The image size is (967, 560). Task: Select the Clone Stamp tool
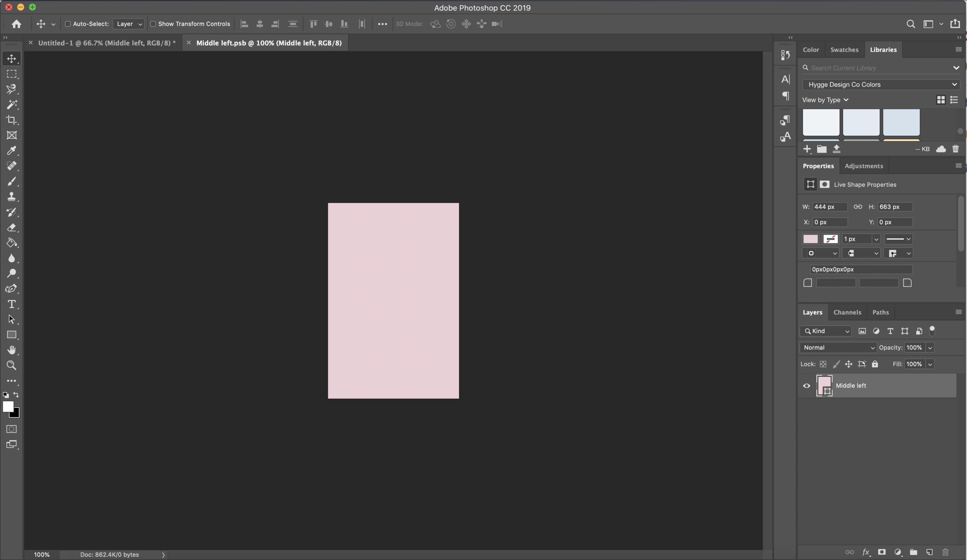pos(12,196)
